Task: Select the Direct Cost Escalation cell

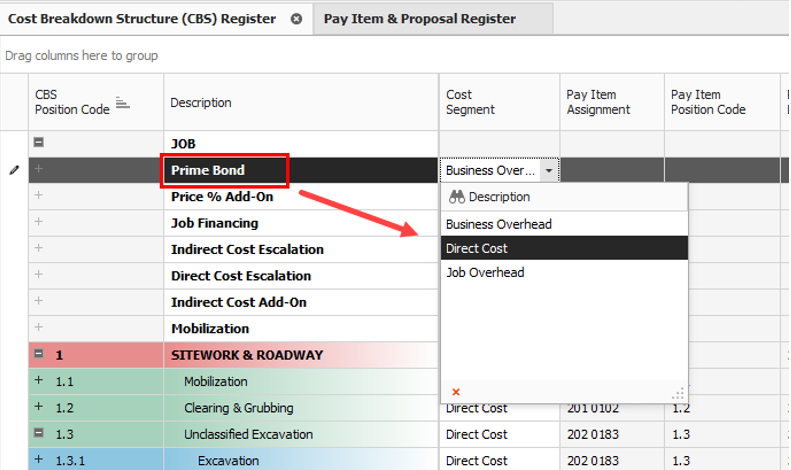Action: tap(301, 276)
